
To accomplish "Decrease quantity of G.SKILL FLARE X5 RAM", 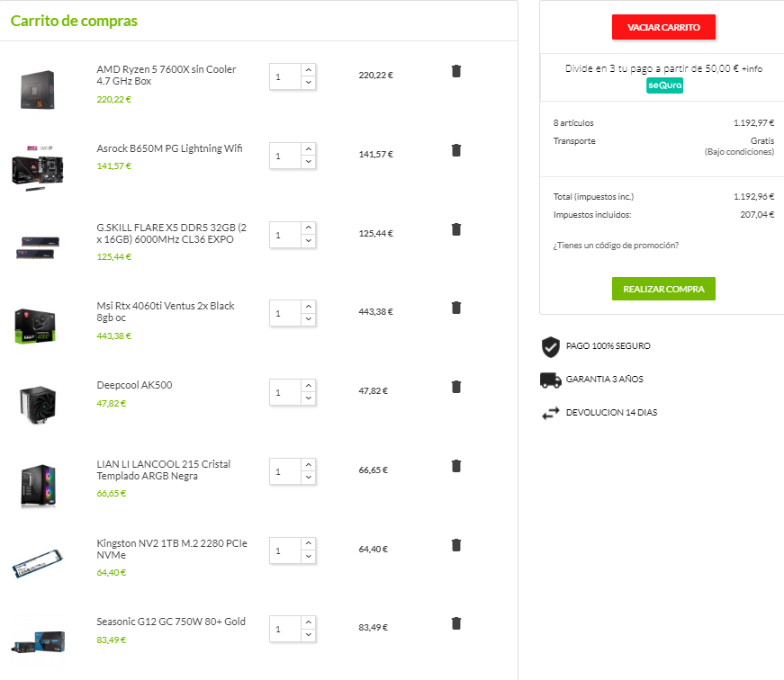I will tap(309, 240).
